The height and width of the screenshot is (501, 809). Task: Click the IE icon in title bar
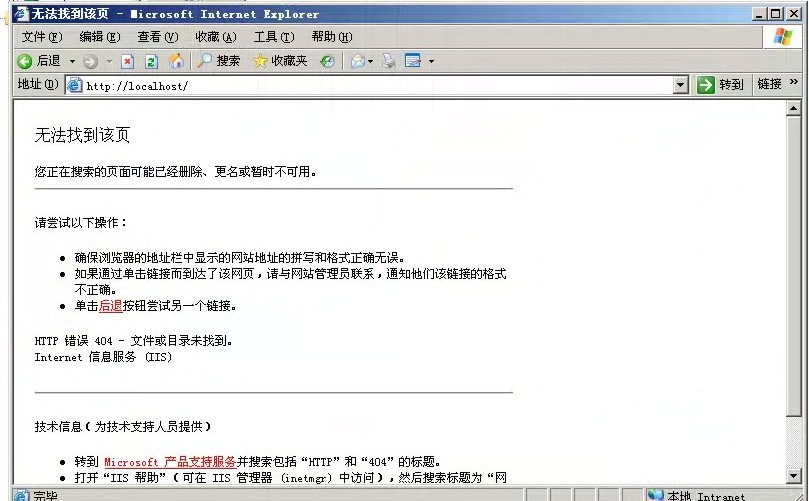point(21,14)
